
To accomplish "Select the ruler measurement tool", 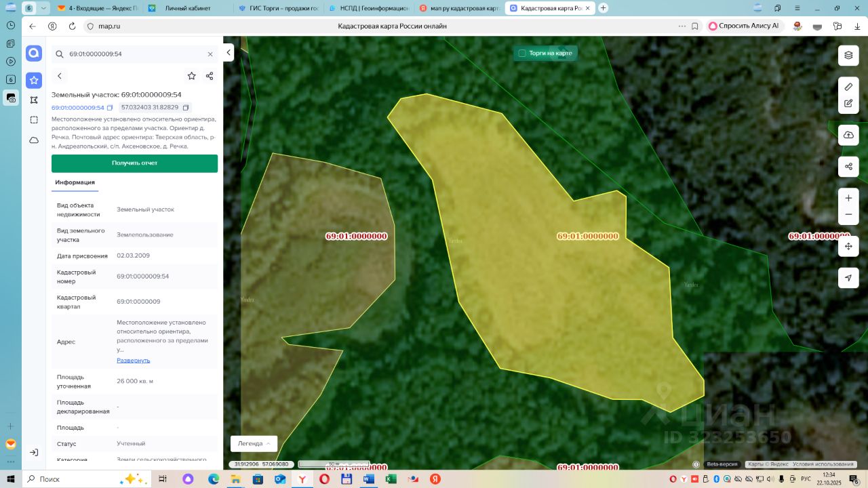I will 848,87.
